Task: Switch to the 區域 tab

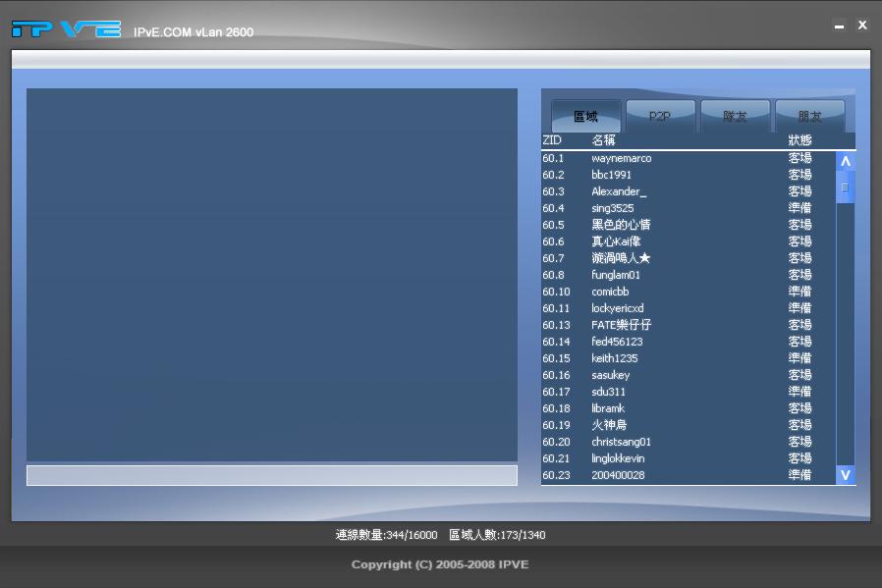Action: point(585,117)
